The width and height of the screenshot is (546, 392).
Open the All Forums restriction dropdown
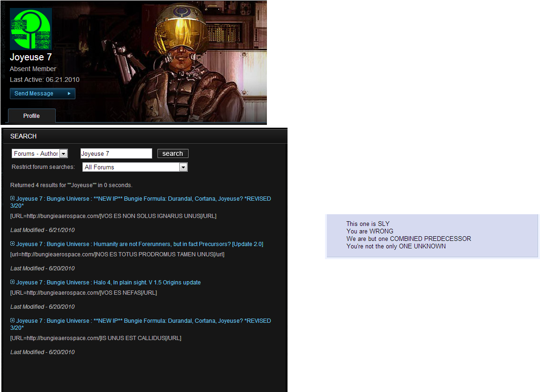(x=135, y=167)
